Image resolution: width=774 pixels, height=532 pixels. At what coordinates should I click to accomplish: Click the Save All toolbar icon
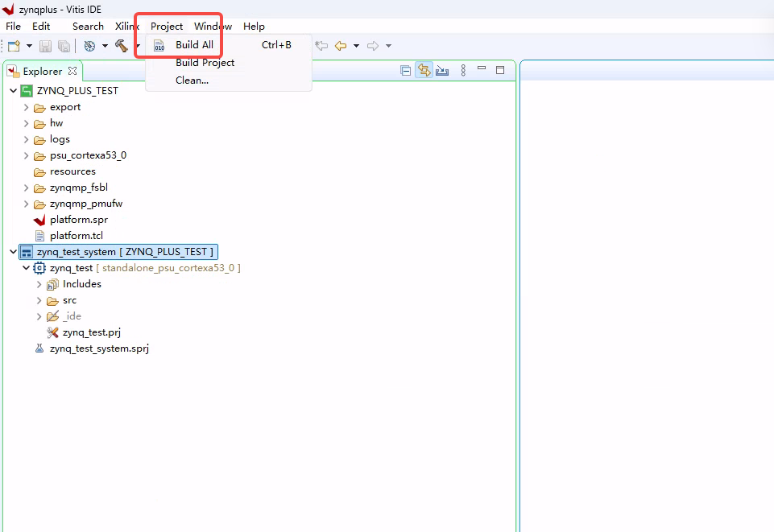(64, 46)
